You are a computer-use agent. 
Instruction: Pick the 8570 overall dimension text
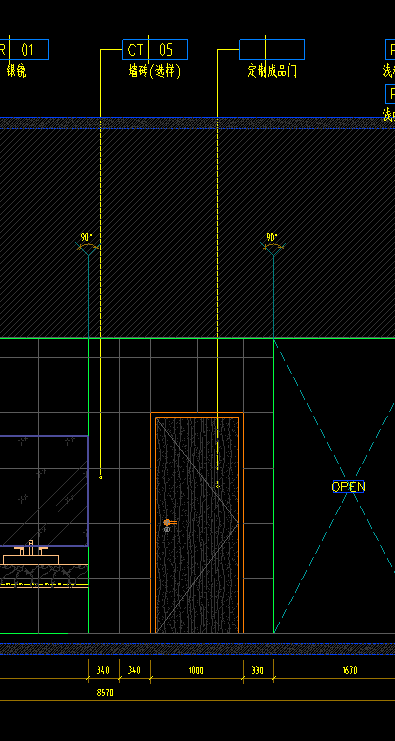tap(105, 692)
